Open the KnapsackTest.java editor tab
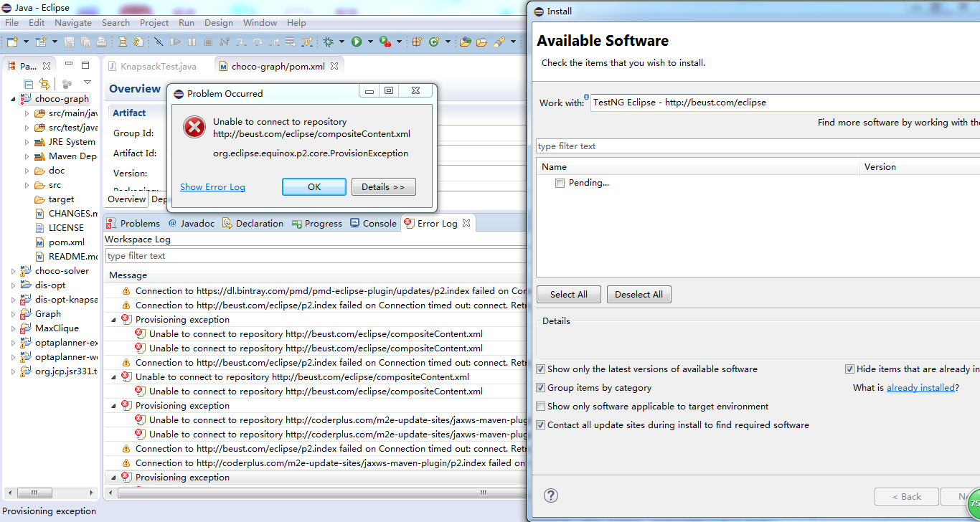 [153, 66]
